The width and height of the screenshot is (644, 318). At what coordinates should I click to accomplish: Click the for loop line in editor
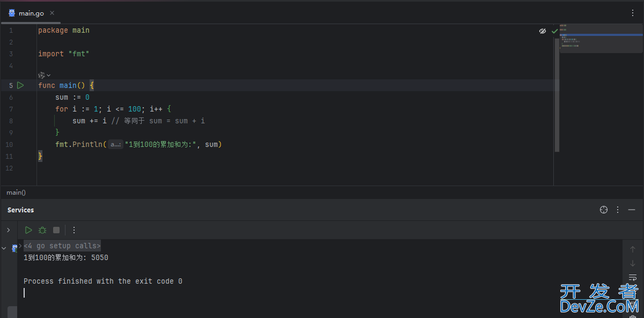[113, 109]
